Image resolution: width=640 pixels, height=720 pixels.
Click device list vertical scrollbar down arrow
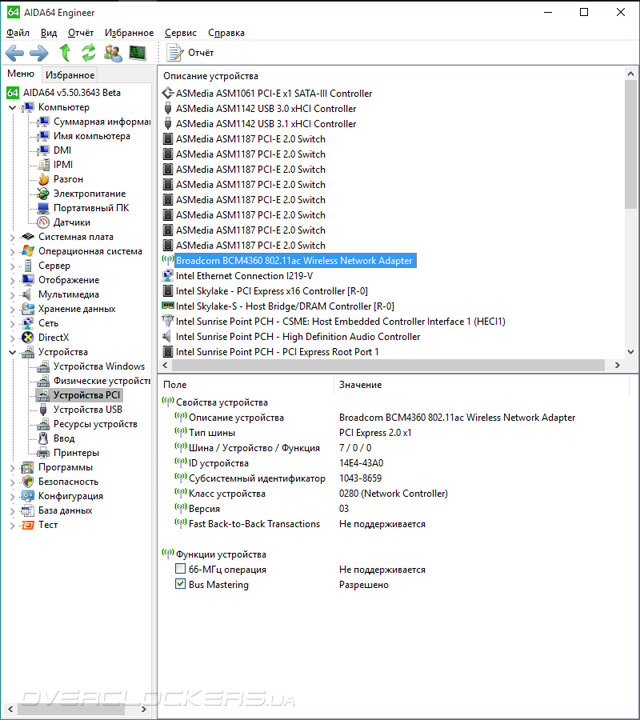[x=631, y=352]
